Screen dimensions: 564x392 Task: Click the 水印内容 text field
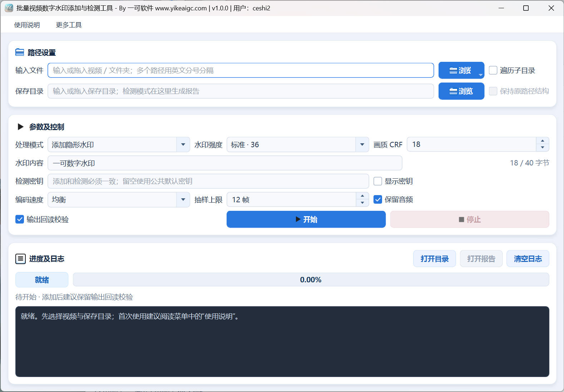225,163
